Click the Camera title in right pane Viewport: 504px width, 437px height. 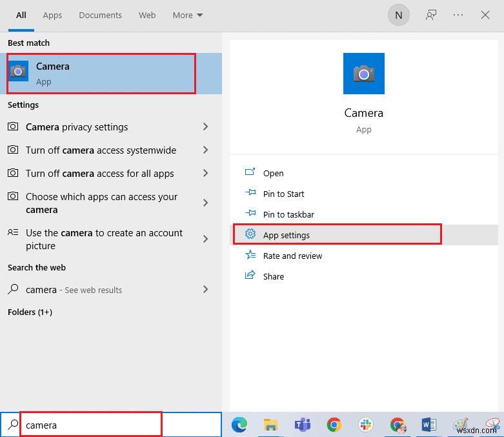363,113
